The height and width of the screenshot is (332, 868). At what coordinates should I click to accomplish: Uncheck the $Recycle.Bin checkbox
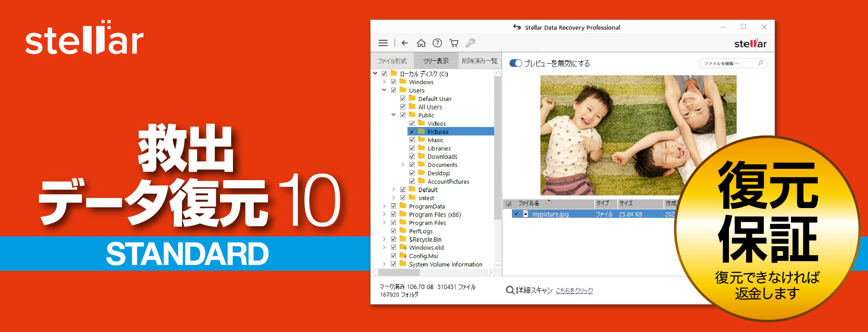click(393, 239)
